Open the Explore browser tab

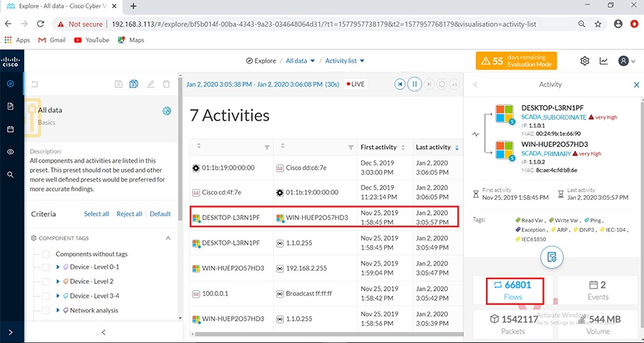[61, 6]
